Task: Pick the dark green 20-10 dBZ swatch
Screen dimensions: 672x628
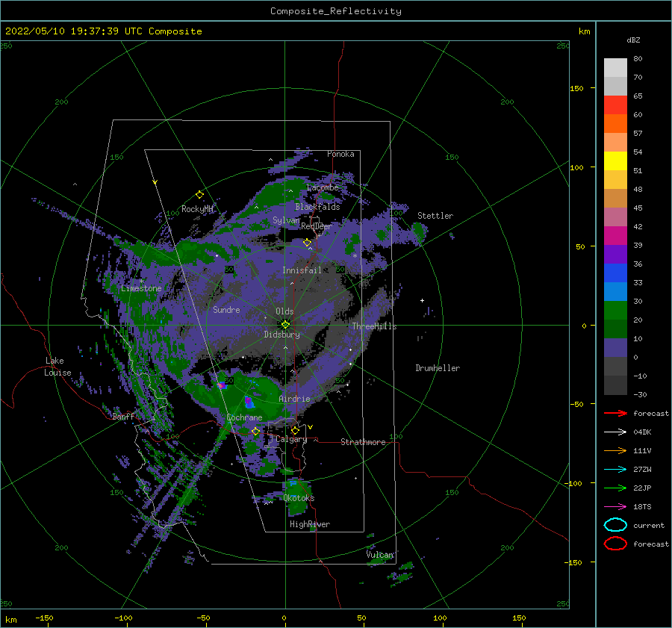Action: (615, 329)
